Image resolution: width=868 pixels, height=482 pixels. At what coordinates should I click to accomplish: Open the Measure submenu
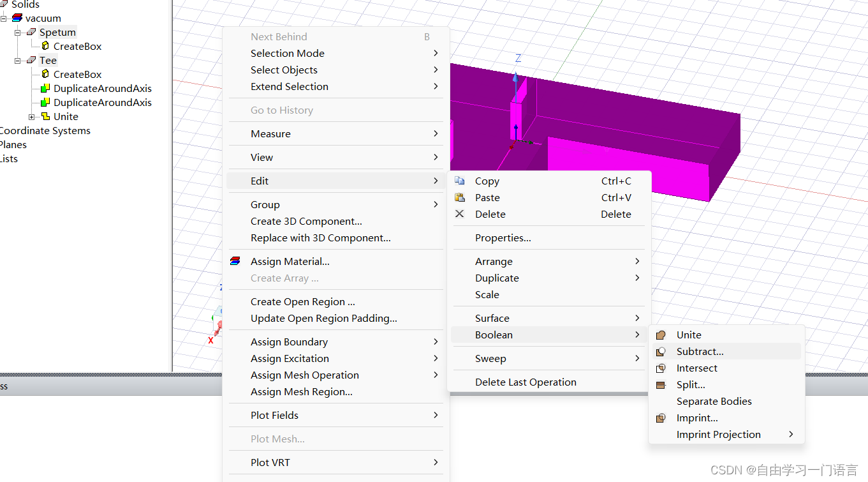coord(336,133)
